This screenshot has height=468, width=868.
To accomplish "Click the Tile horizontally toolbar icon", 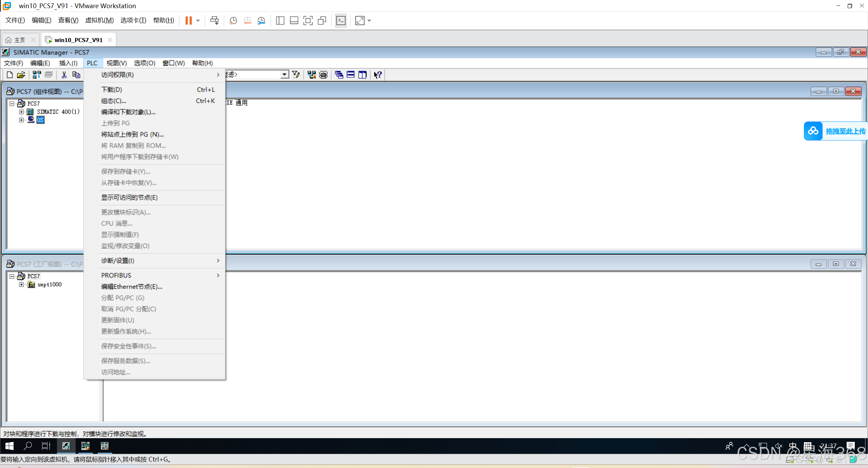I will pyautogui.click(x=351, y=75).
